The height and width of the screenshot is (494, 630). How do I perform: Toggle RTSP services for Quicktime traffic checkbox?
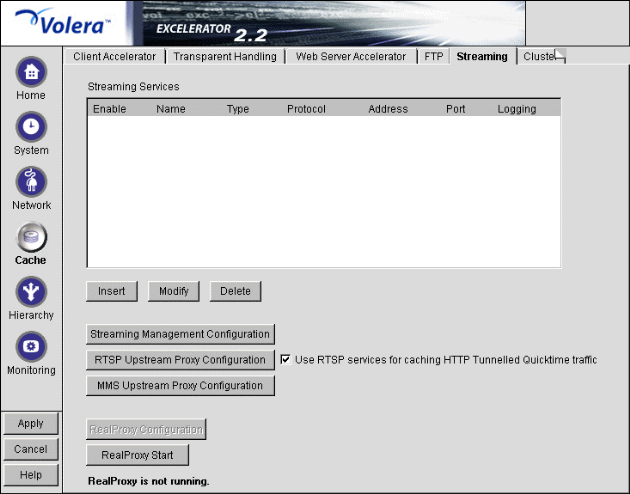click(x=285, y=359)
